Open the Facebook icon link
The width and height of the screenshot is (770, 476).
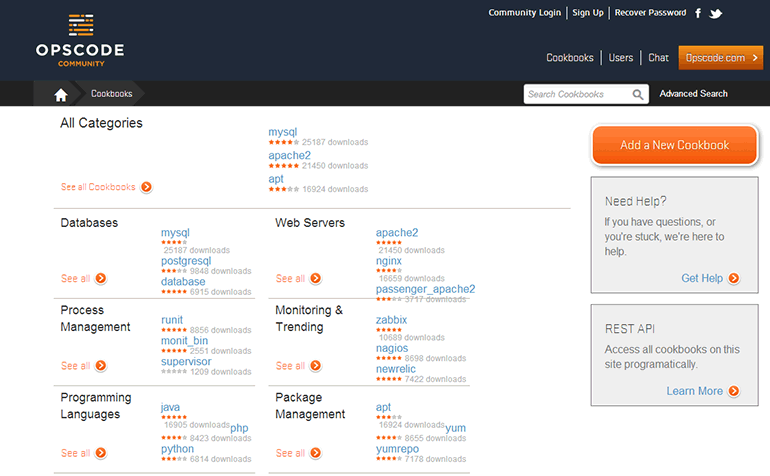pyautogui.click(x=698, y=13)
